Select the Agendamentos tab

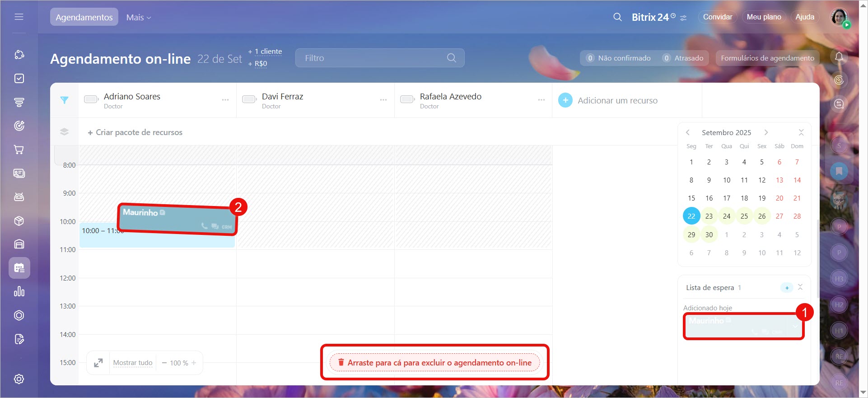[x=84, y=17]
